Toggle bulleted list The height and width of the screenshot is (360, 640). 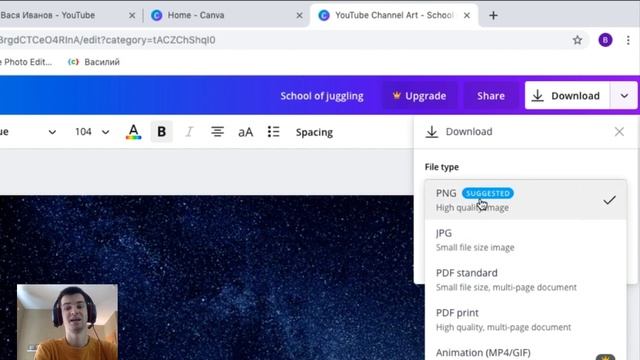pyautogui.click(x=273, y=132)
